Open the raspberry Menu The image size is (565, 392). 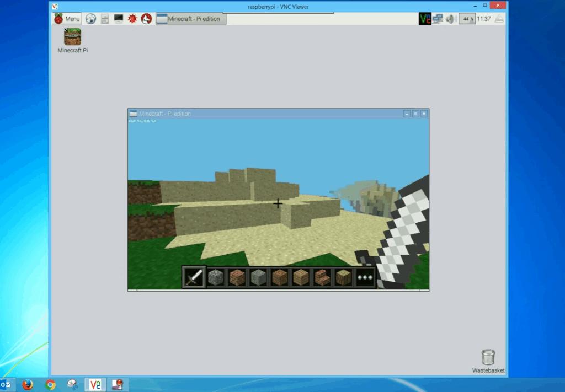[66, 18]
